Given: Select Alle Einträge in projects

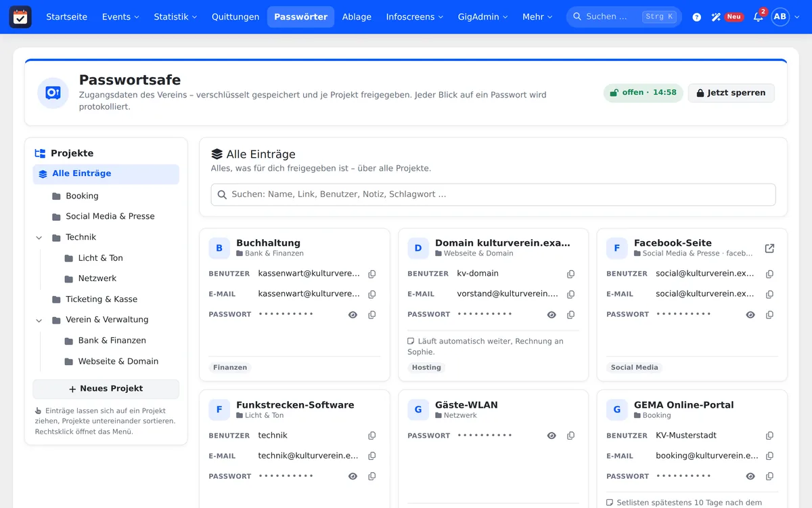Looking at the screenshot, I should pos(106,174).
